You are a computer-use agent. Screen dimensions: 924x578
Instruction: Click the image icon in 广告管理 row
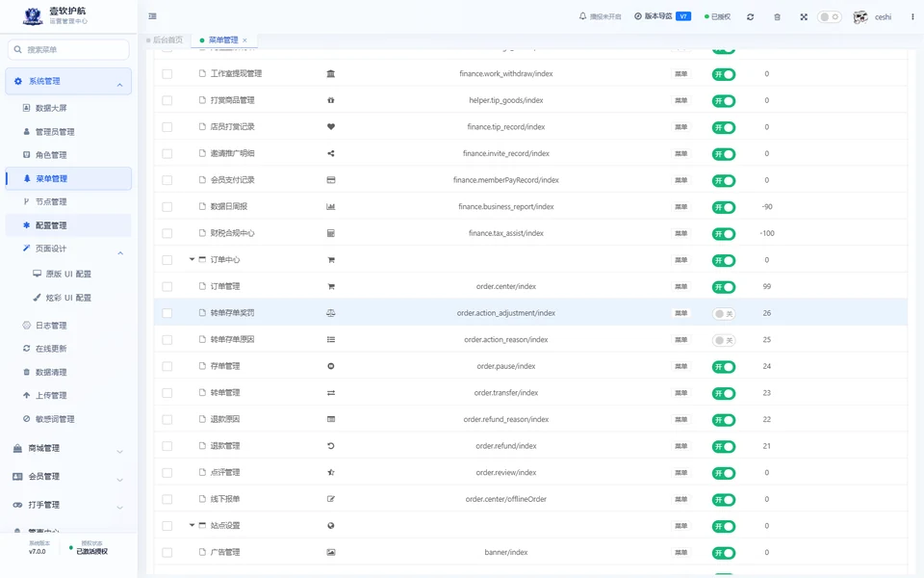pyautogui.click(x=330, y=553)
